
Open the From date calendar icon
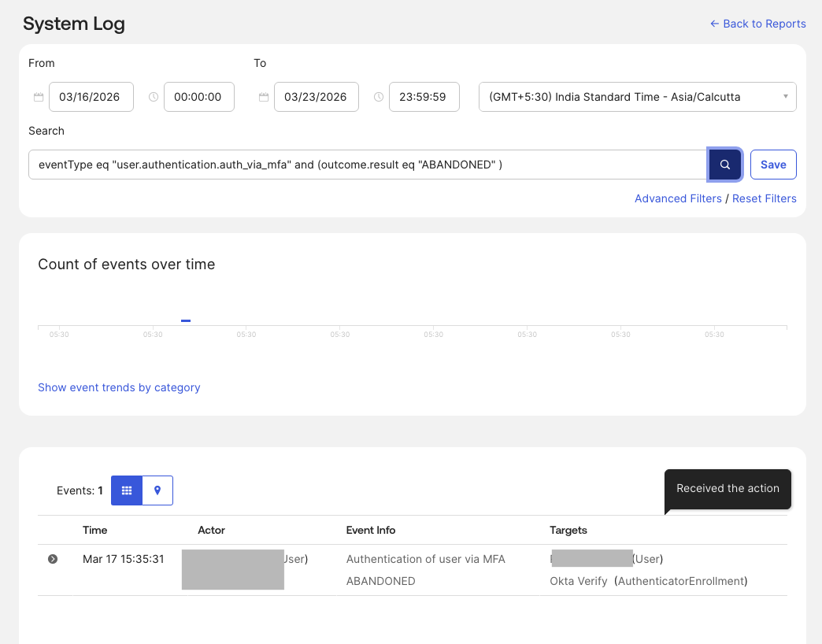pyautogui.click(x=39, y=96)
